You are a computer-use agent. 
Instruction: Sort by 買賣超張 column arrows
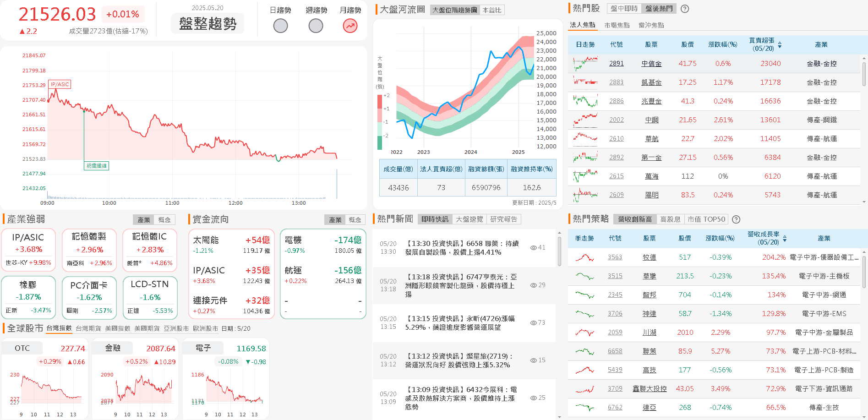point(780,45)
